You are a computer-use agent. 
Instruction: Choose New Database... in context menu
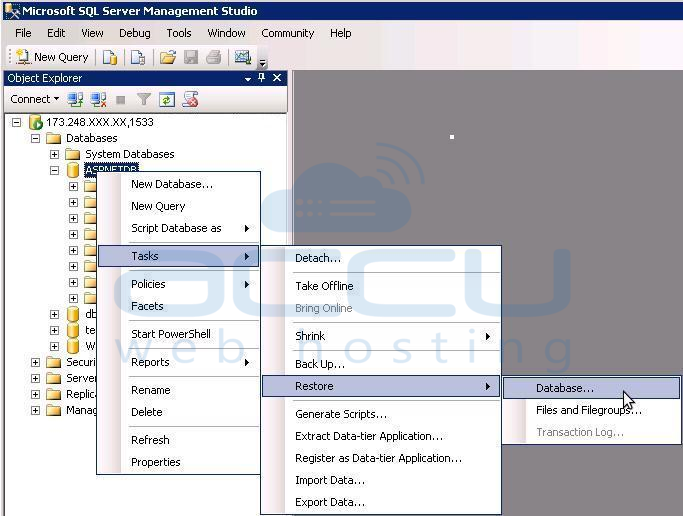178,184
